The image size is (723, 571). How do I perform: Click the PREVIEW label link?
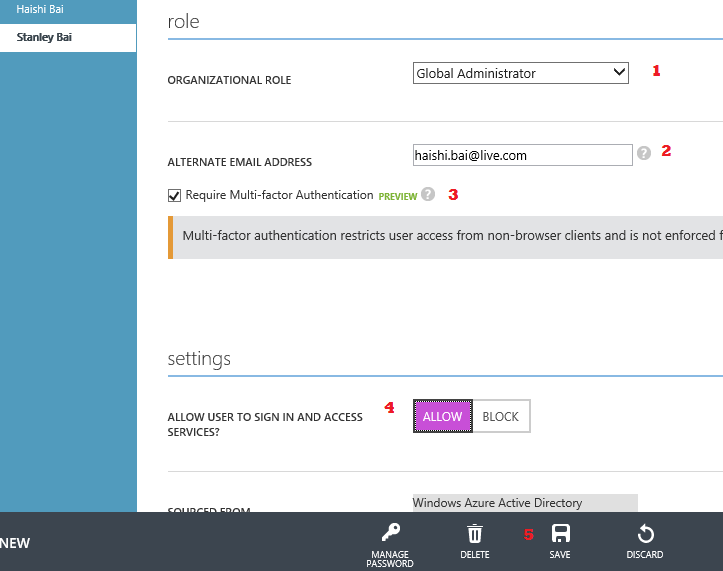pos(397,196)
